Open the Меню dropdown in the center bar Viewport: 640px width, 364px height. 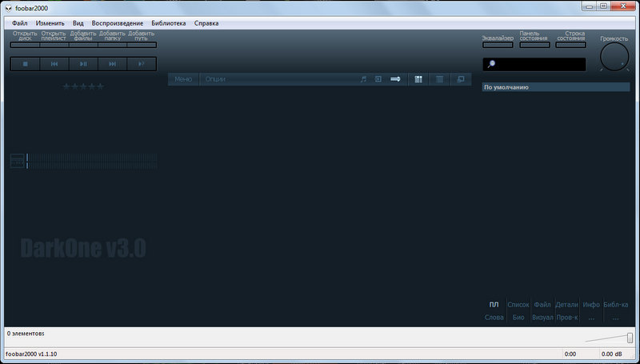[x=183, y=79]
